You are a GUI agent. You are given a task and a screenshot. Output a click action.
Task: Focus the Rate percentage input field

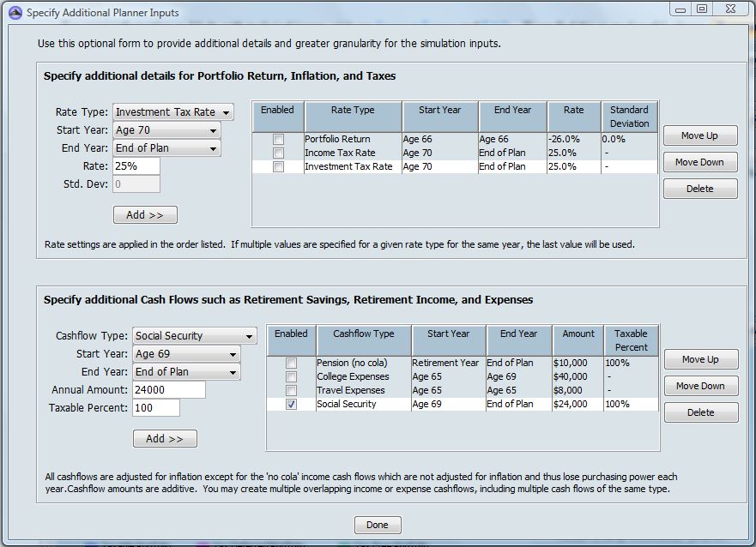136,166
